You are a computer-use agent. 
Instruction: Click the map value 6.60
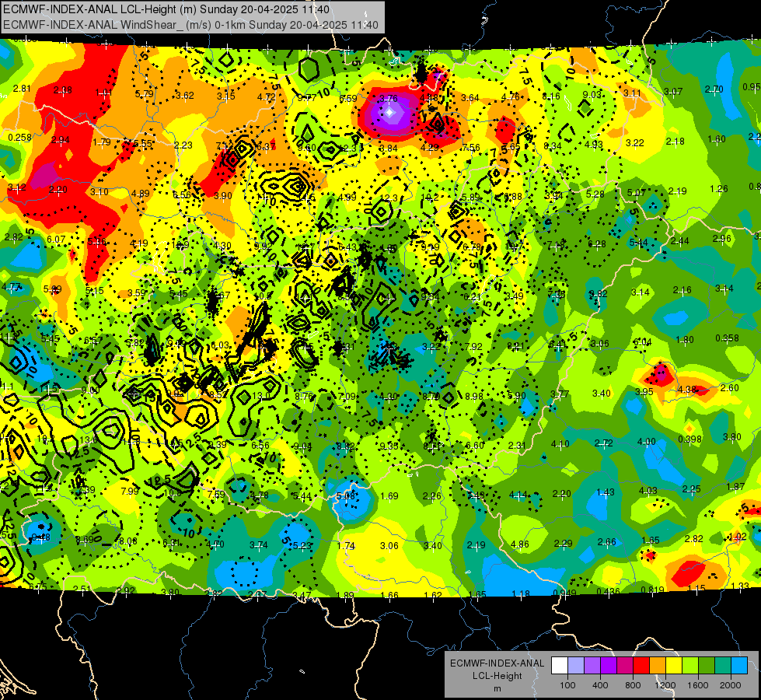(475, 445)
